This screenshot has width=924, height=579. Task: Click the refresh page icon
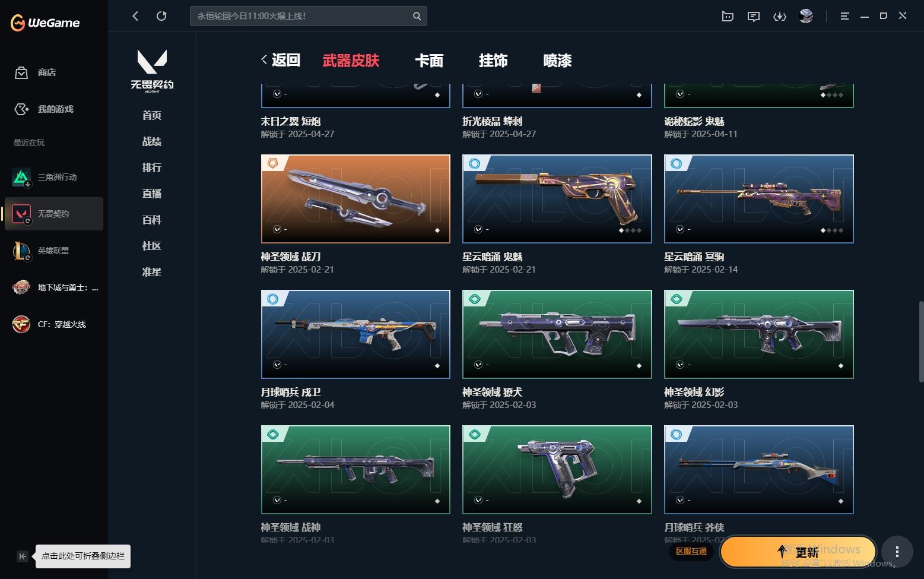click(x=161, y=16)
